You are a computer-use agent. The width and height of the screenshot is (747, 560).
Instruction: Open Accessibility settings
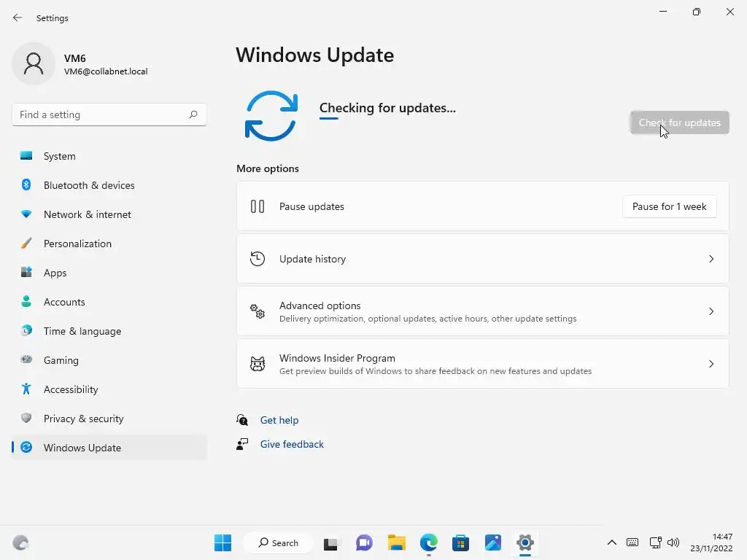[109, 389]
